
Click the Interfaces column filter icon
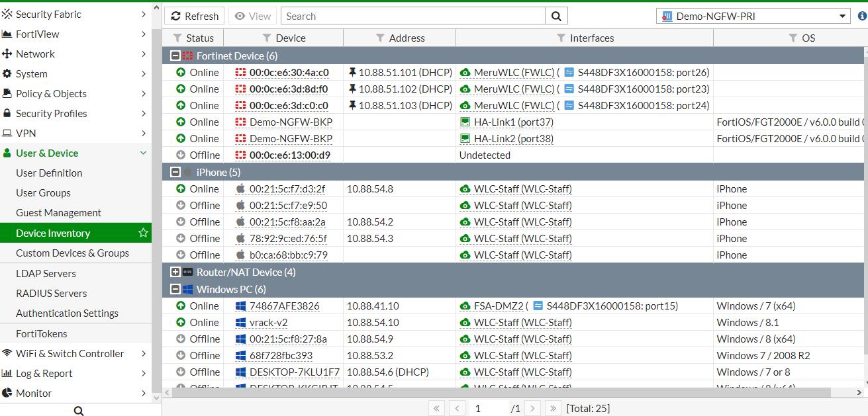click(561, 38)
